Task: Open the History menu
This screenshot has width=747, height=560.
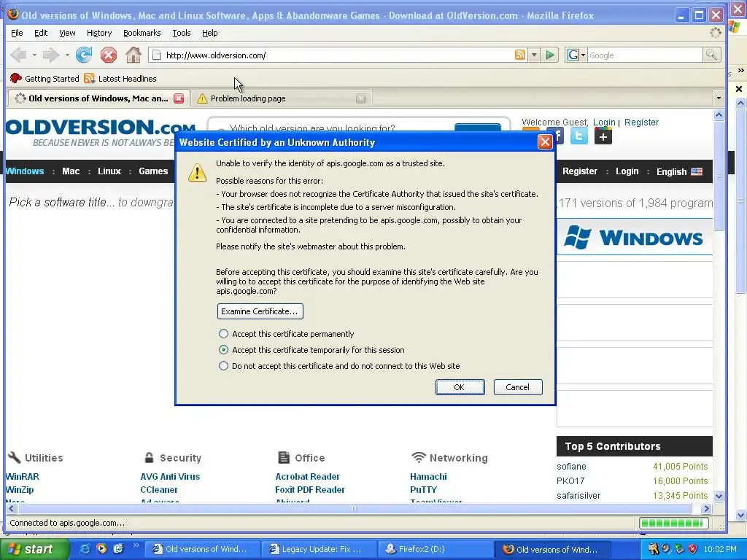Action: 99,33
